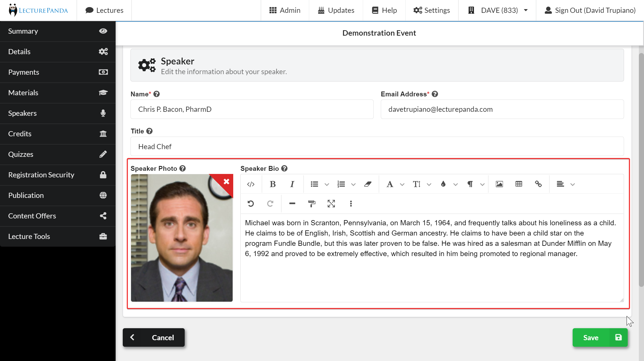Screen dimensions: 644x361
Task: Toggle italic formatting in bio editor
Action: [x=292, y=184]
